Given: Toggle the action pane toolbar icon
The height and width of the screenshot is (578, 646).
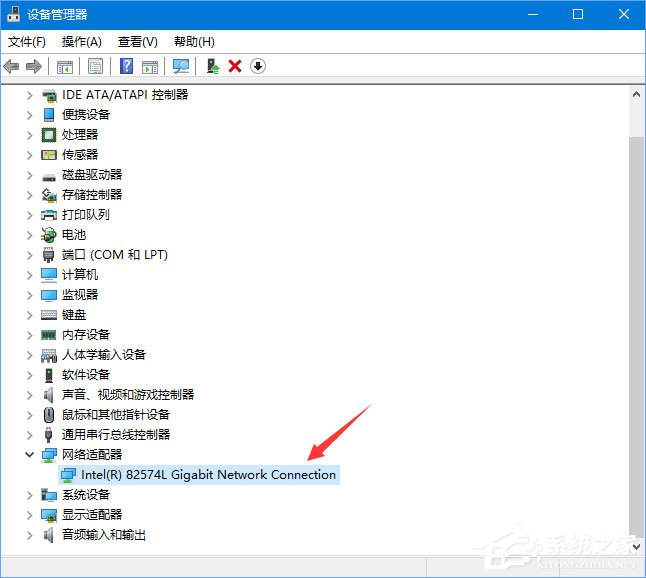Looking at the screenshot, I should (x=150, y=66).
